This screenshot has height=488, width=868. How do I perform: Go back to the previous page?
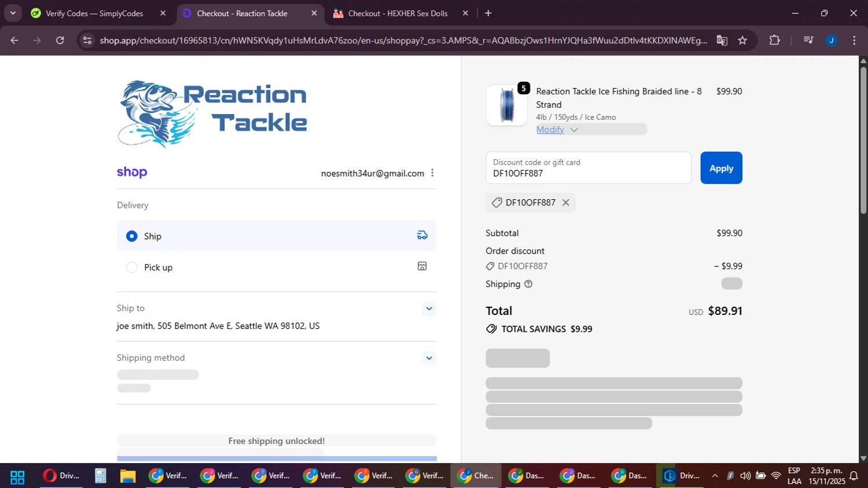tap(14, 40)
